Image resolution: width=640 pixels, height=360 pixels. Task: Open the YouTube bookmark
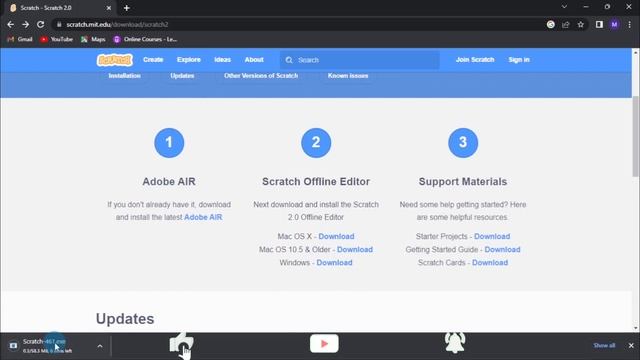click(x=56, y=39)
